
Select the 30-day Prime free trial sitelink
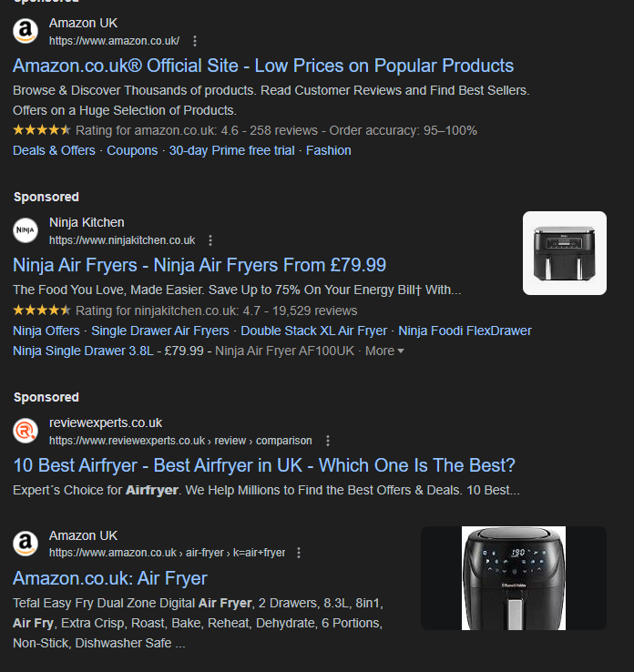(231, 150)
